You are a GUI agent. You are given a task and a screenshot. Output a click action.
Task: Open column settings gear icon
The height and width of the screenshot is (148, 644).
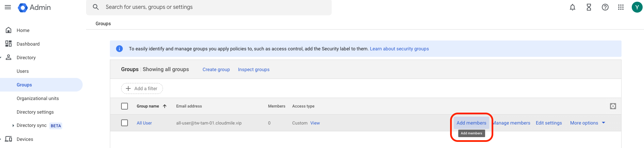click(613, 106)
